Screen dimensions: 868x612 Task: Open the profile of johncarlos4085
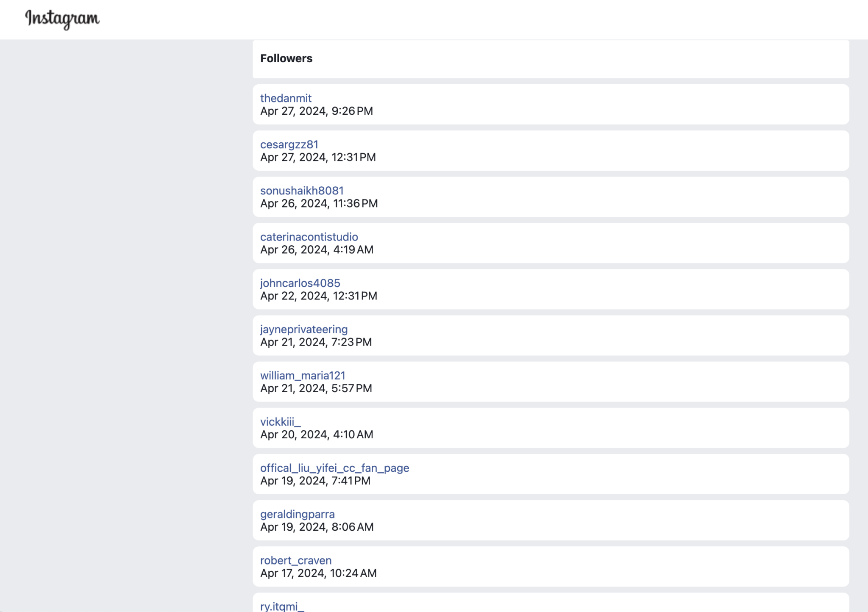[300, 282]
